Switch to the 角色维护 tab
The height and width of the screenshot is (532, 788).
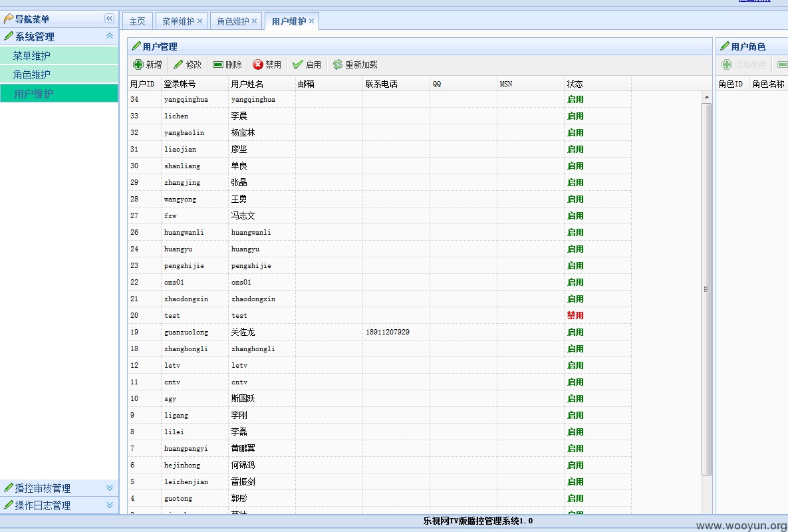click(233, 21)
